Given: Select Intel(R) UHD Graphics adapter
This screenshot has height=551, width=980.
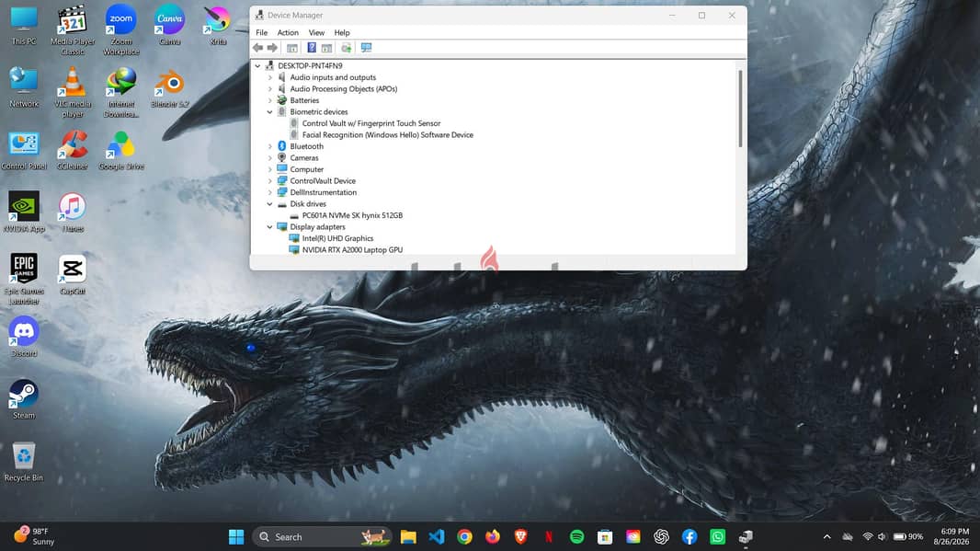Looking at the screenshot, I should (337, 238).
